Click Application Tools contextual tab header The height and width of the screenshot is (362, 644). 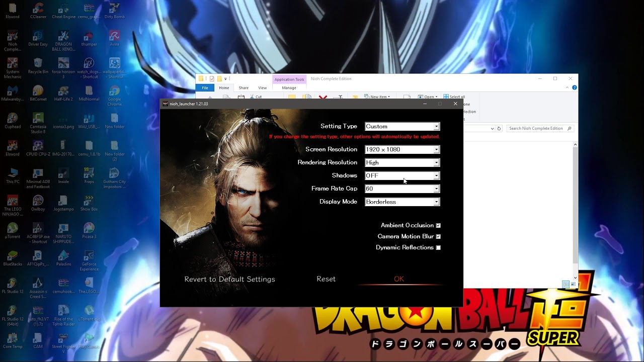[289, 79]
